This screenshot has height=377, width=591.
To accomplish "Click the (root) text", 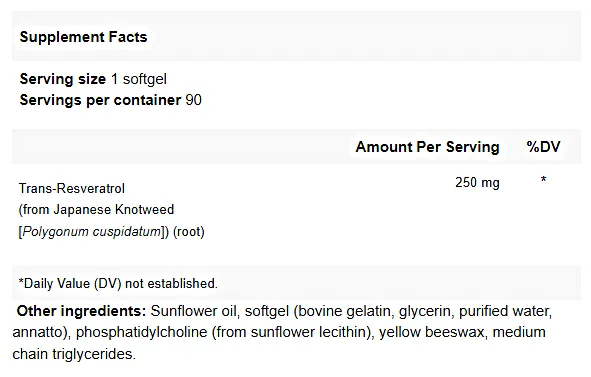I will 189,231.
